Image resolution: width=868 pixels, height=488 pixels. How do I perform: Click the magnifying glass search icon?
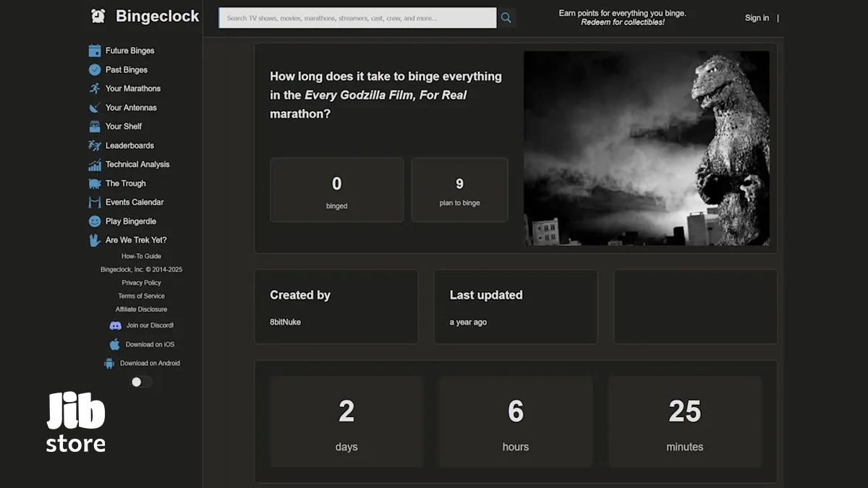(506, 18)
